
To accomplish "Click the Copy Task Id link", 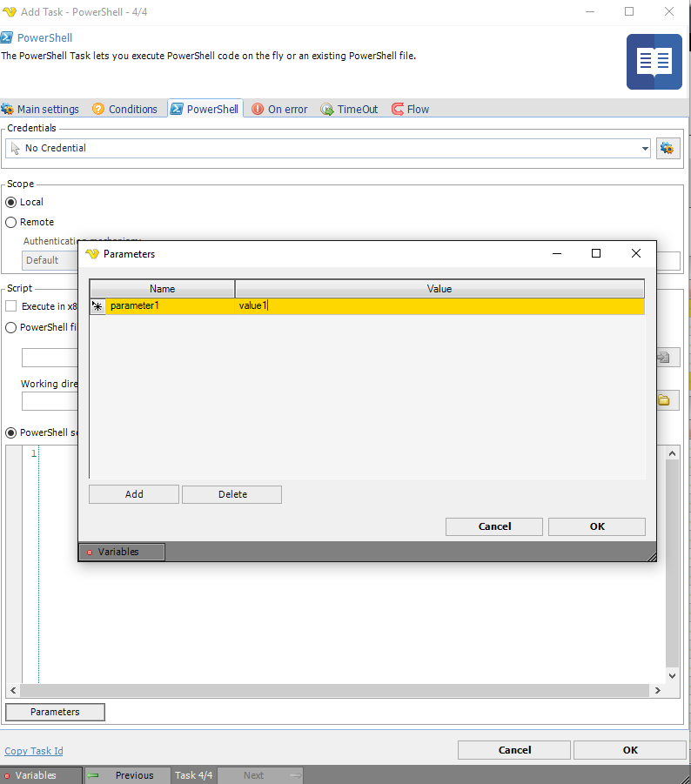I will tap(34, 751).
